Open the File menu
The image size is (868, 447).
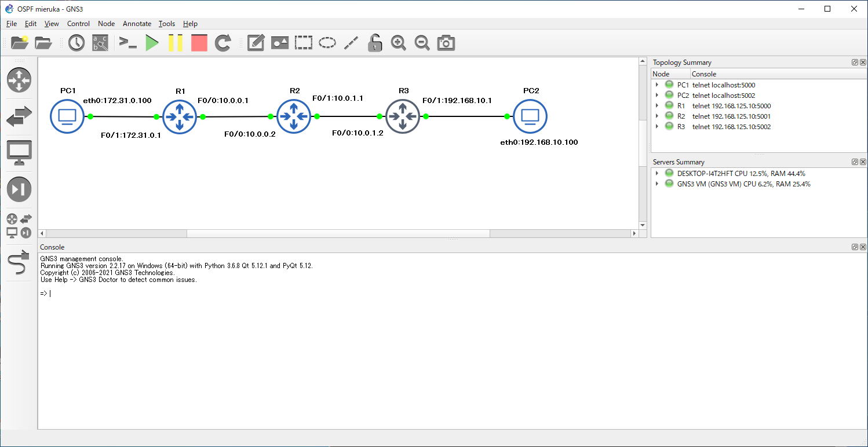pos(12,24)
